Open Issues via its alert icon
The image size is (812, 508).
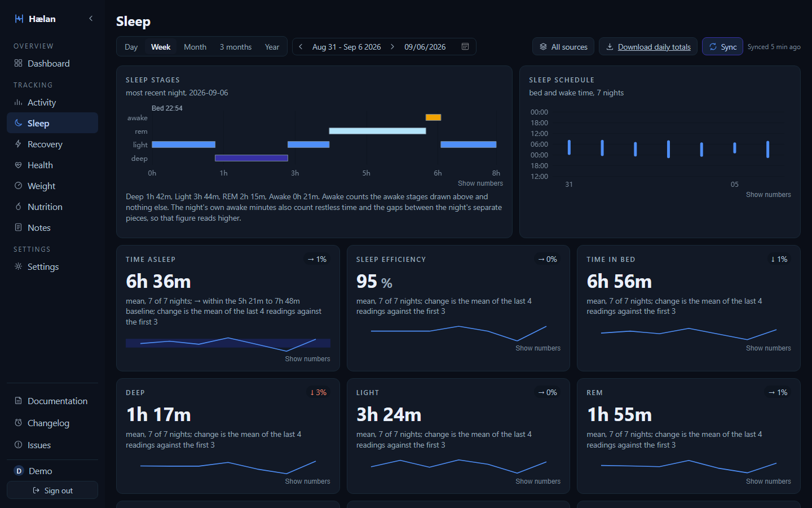[x=19, y=445]
